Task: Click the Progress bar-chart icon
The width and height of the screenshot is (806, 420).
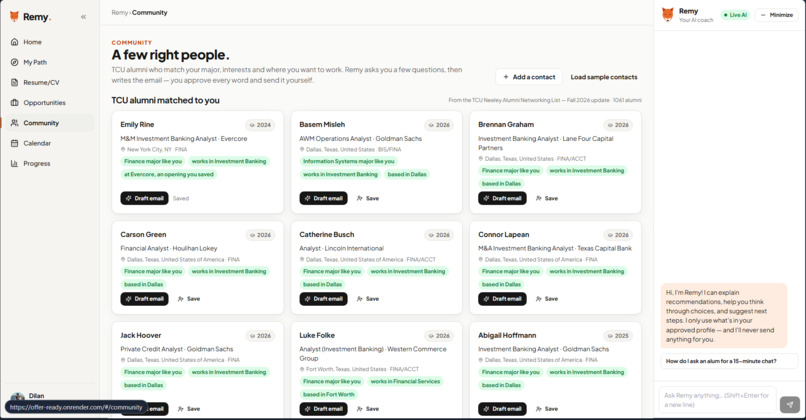Action: pos(14,163)
